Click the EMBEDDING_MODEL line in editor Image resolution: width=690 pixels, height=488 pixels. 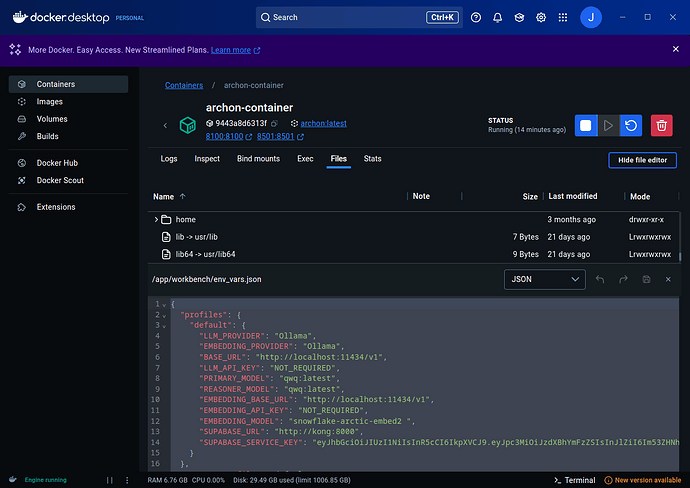click(x=307, y=421)
